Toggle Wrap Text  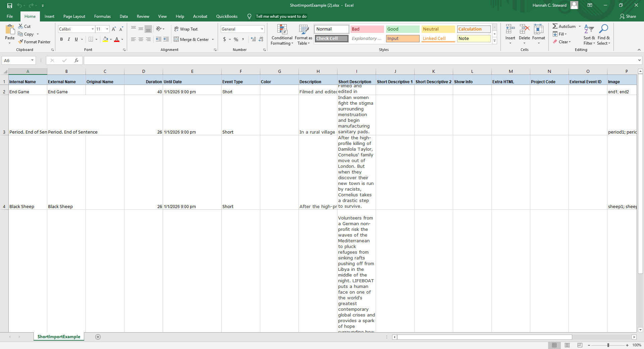coord(186,29)
